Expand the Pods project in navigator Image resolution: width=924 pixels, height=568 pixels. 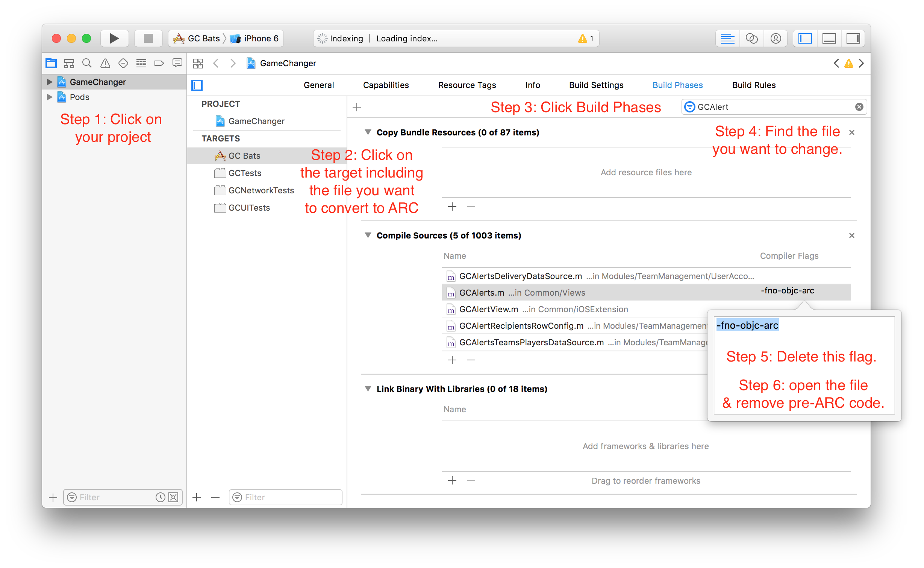click(x=49, y=97)
